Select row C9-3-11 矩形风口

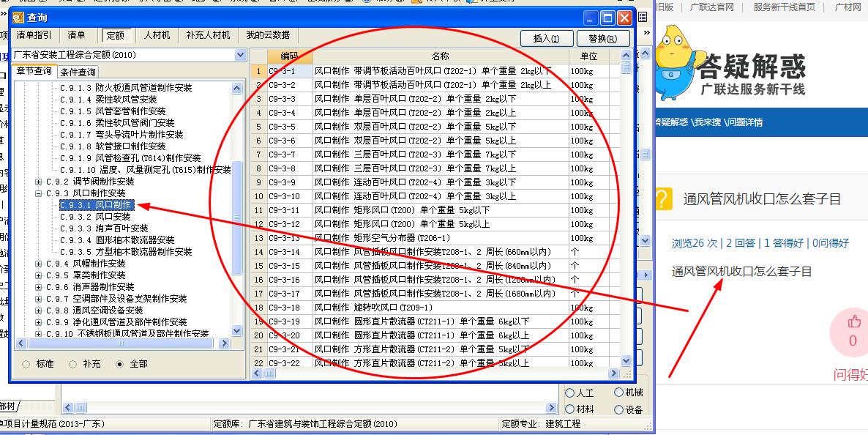[435, 211]
